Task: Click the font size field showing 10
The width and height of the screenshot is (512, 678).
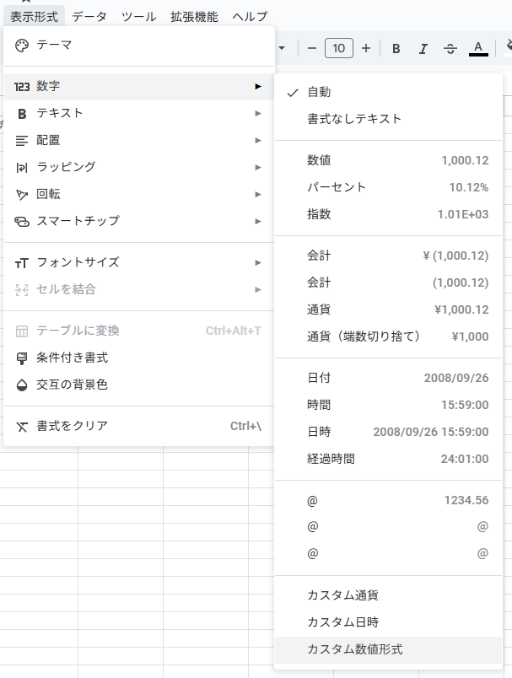Action: pos(339,48)
